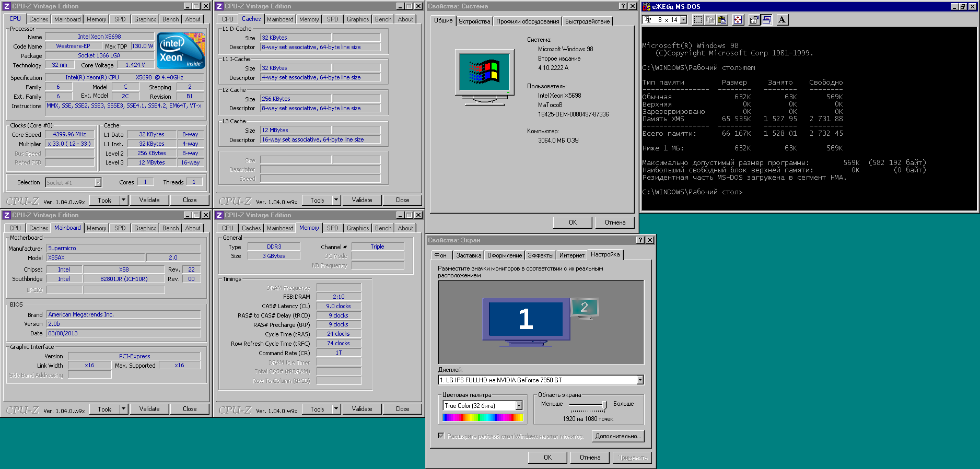Expand the Дисплей monitor dropdown list

[640, 380]
